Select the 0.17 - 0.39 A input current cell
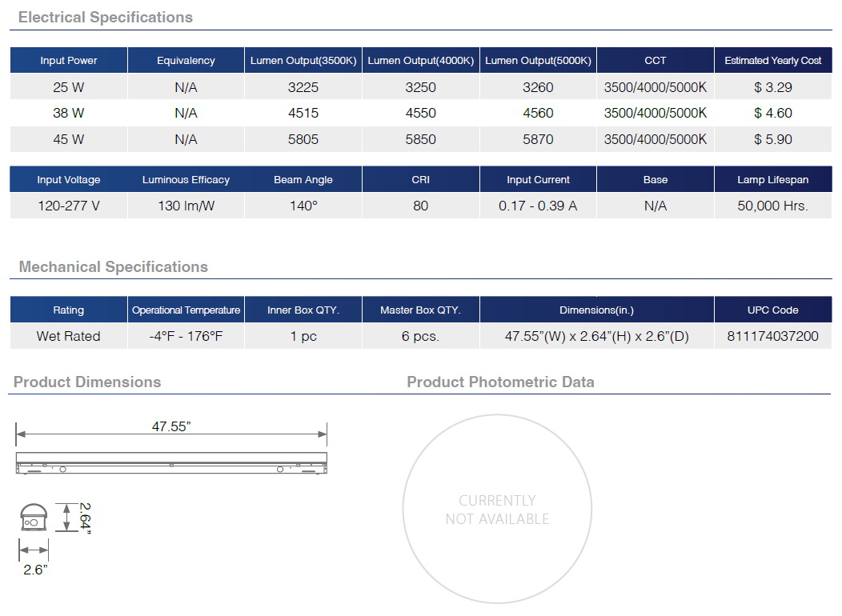The height and width of the screenshot is (616, 842). tap(538, 206)
